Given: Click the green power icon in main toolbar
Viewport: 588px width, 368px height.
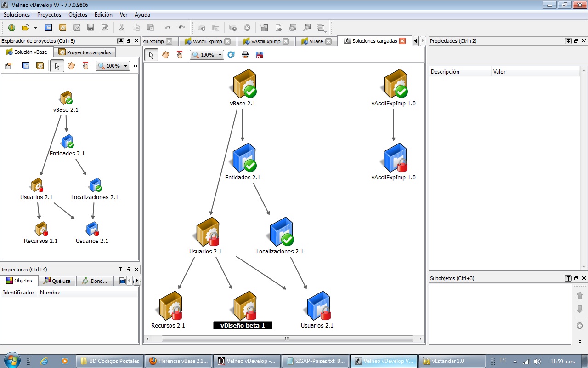Looking at the screenshot, I should [11, 28].
